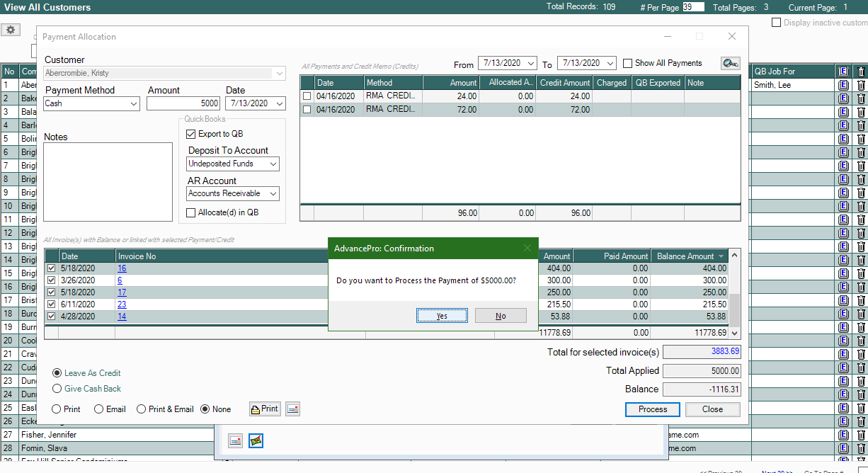This screenshot has width=868, height=473.
Task: Click the gear settings icon
Action: (x=11, y=30)
